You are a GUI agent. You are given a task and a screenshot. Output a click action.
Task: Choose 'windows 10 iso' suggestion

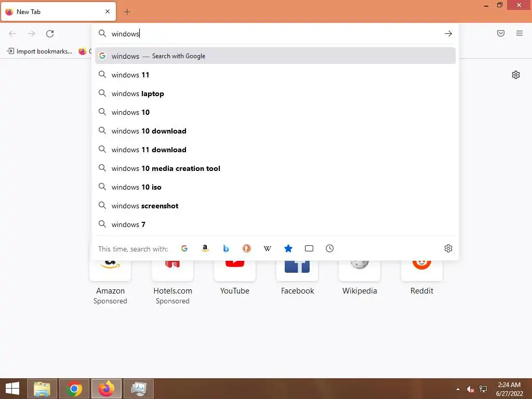pos(275,187)
